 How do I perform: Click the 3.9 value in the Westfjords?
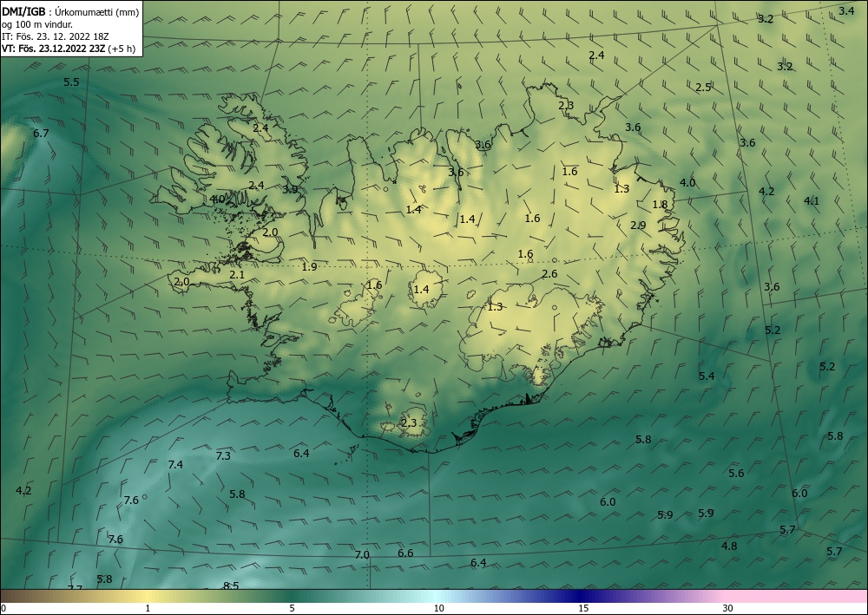pos(290,190)
